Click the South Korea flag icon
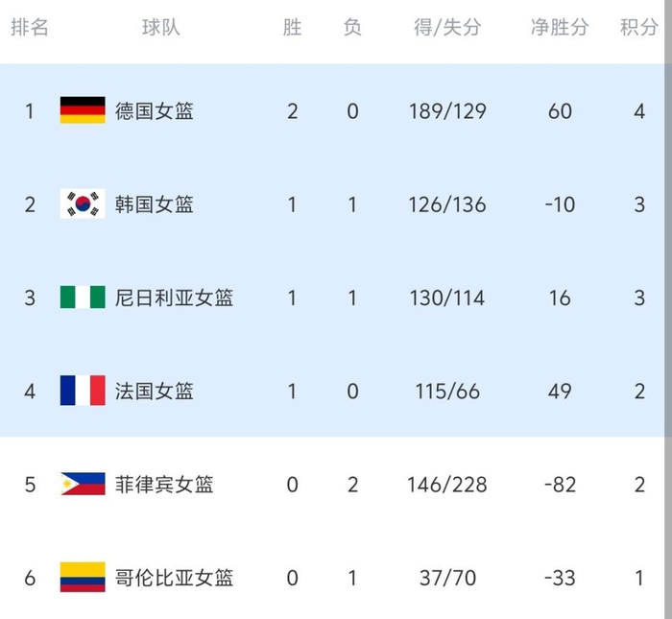This screenshot has width=672, height=619. pos(83,204)
